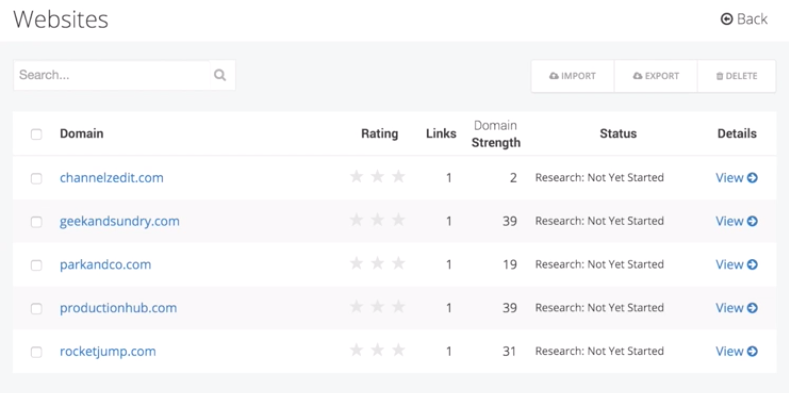Open the channelzedit.com domain link
The image size is (789, 393).
coord(112,178)
